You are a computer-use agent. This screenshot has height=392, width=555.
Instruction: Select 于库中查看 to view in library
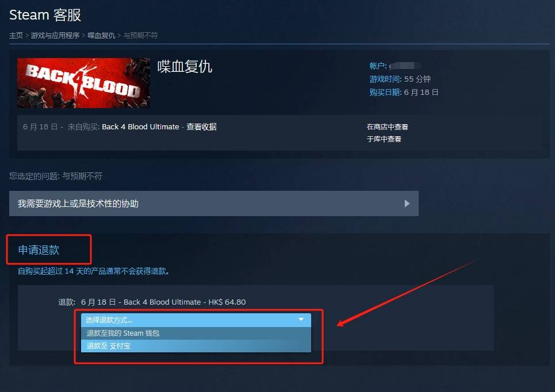click(384, 139)
